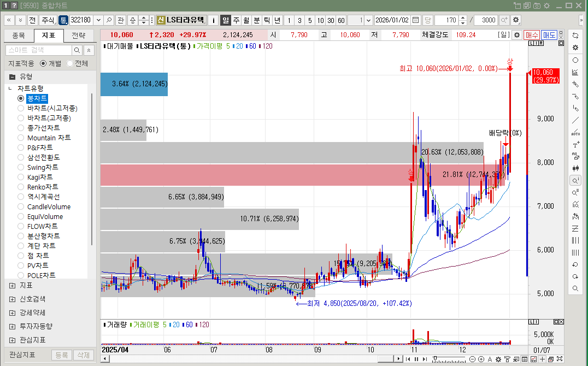Click the Fibonacci Z-shaped tool
Viewport: 588px width, 366px height.
click(x=575, y=228)
